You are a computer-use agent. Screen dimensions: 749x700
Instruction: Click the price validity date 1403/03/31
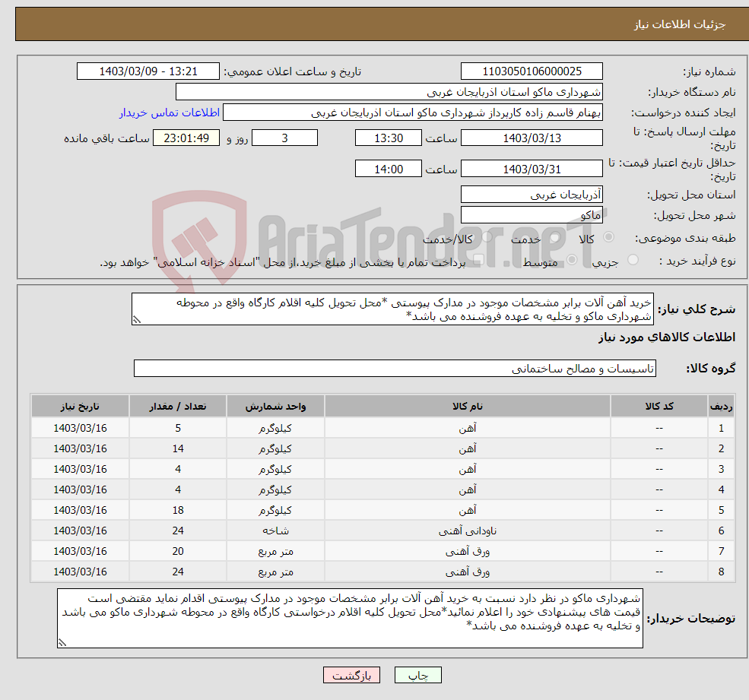tap(532, 169)
